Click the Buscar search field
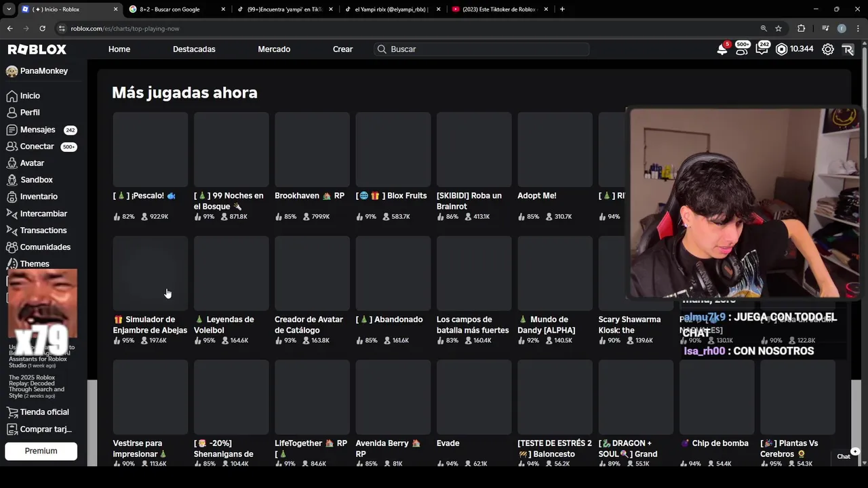 [x=481, y=49]
